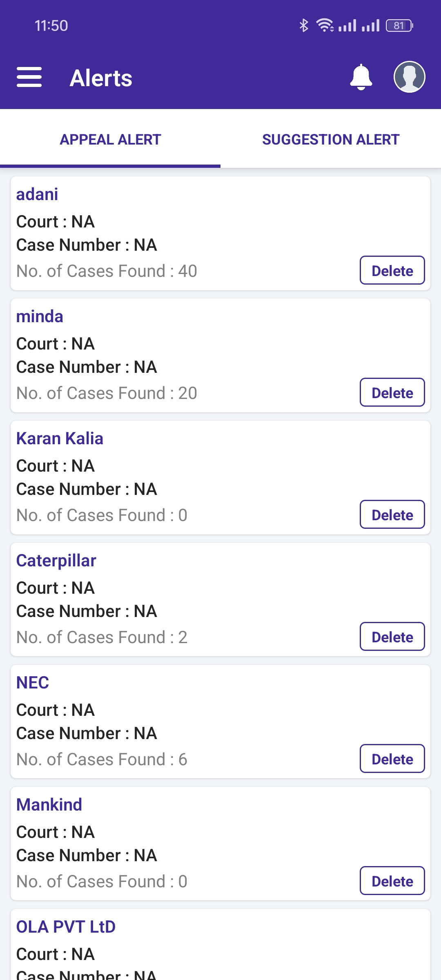Open the Karan Kalia alert title

[x=60, y=439]
